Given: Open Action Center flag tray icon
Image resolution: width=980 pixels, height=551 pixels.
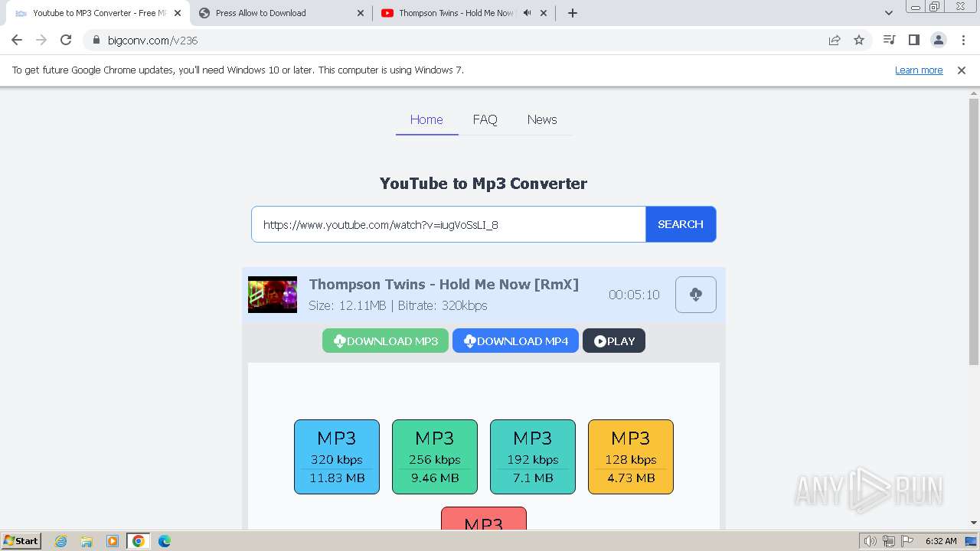Looking at the screenshot, I should click(x=907, y=541).
